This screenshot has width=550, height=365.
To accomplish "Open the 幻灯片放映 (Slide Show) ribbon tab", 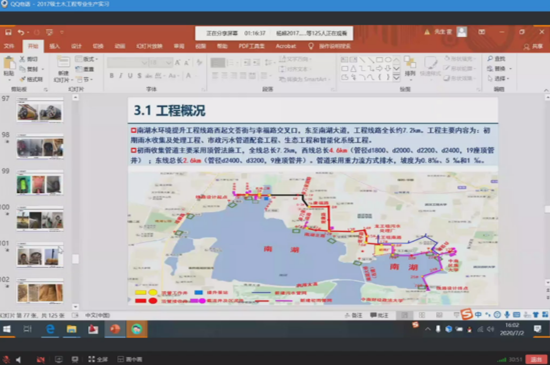I will (x=149, y=46).
